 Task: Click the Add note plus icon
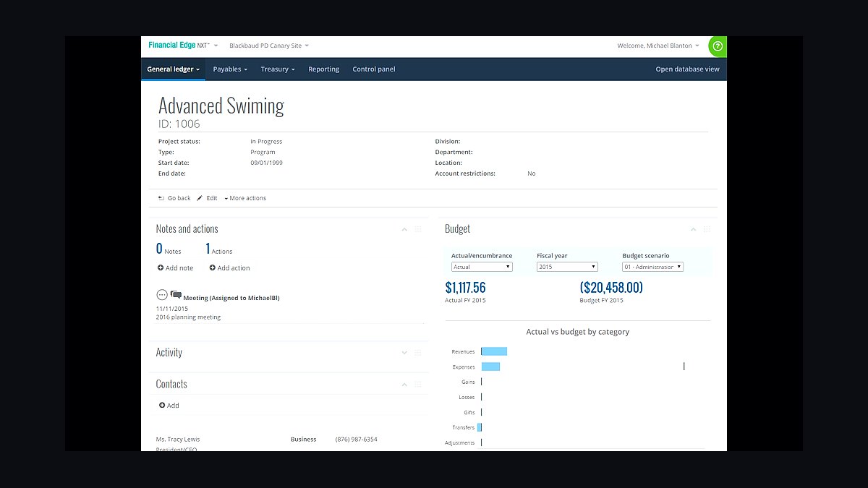tap(161, 268)
